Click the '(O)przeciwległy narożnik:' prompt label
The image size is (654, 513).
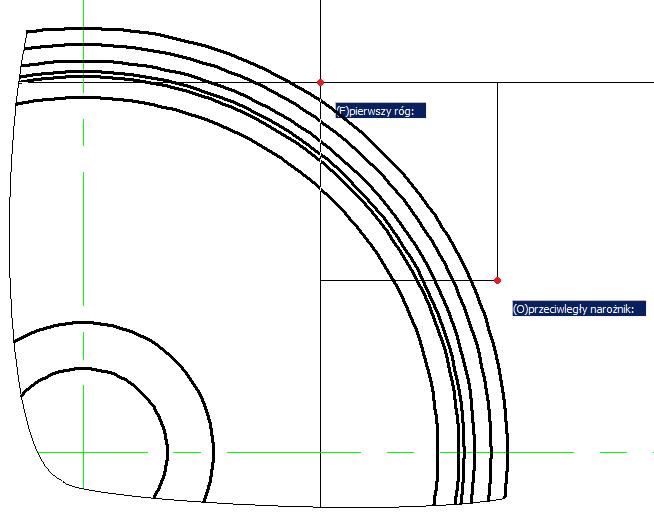pyautogui.click(x=579, y=309)
